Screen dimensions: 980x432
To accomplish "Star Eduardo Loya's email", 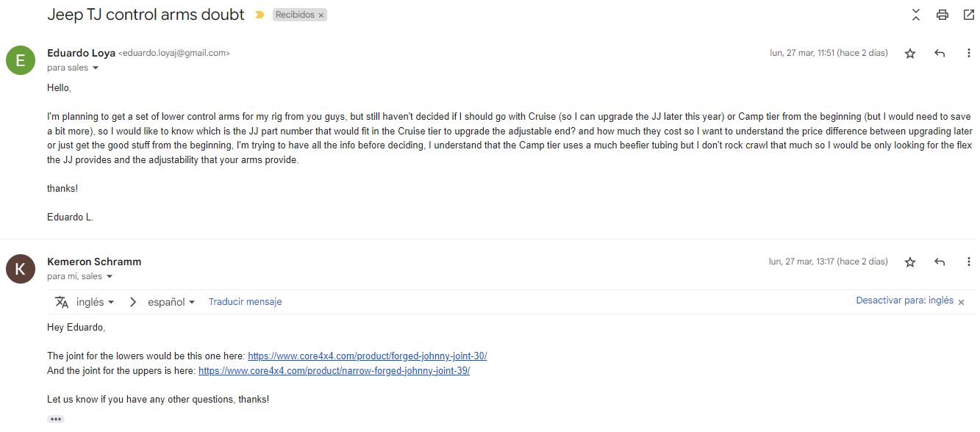I will click(x=910, y=54).
